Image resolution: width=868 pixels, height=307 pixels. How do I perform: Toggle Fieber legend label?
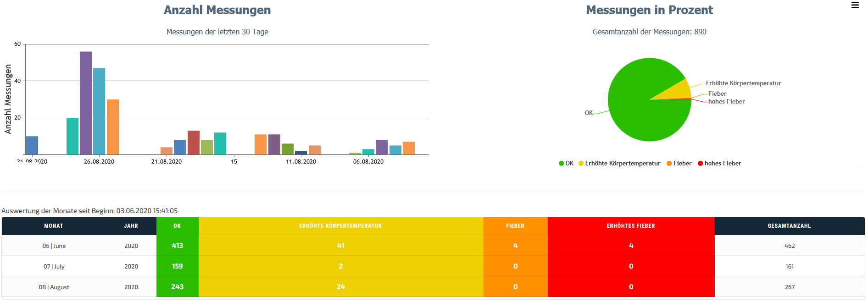pyautogui.click(x=682, y=164)
